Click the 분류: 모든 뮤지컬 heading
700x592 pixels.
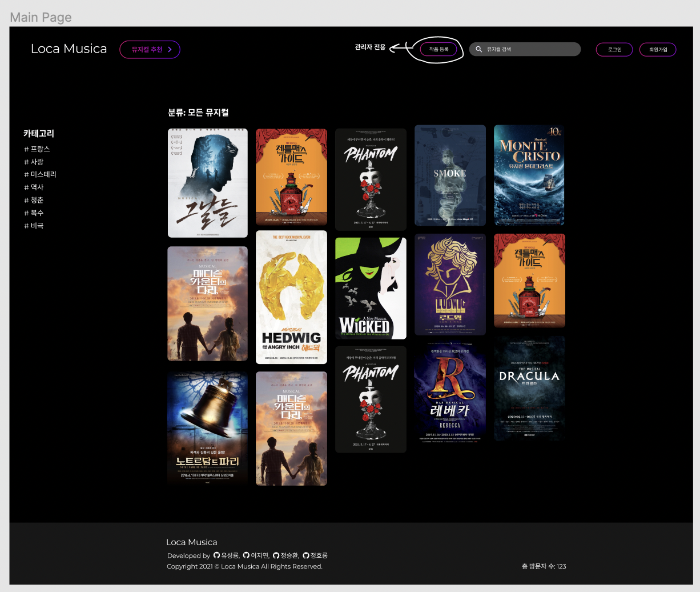(198, 113)
